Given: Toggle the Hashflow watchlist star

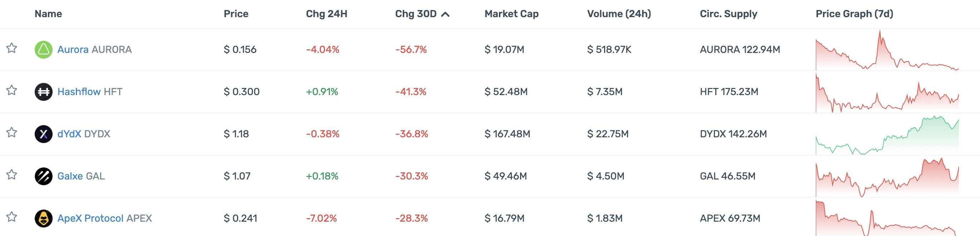Looking at the screenshot, I should tap(12, 90).
